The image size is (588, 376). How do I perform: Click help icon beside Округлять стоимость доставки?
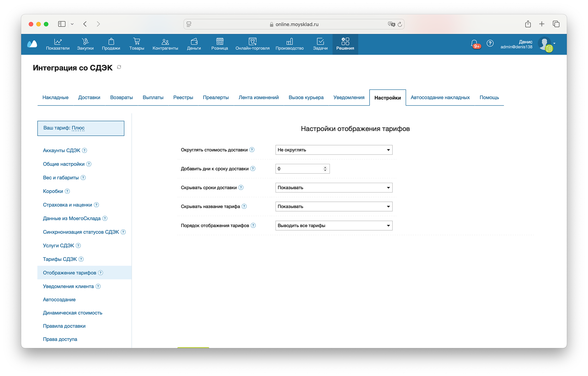tap(252, 150)
